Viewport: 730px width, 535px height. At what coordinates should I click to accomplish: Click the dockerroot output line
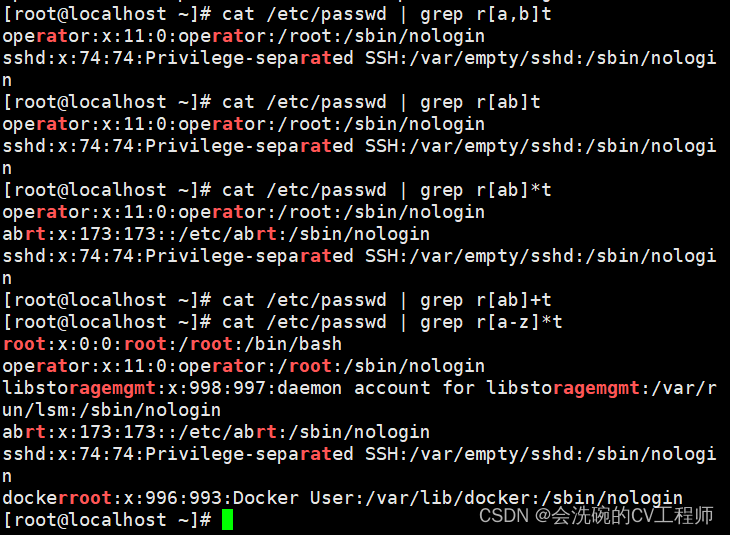[x=343, y=498]
